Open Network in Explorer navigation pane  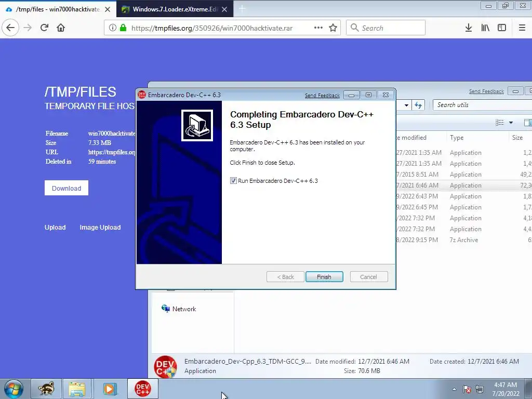(179, 309)
